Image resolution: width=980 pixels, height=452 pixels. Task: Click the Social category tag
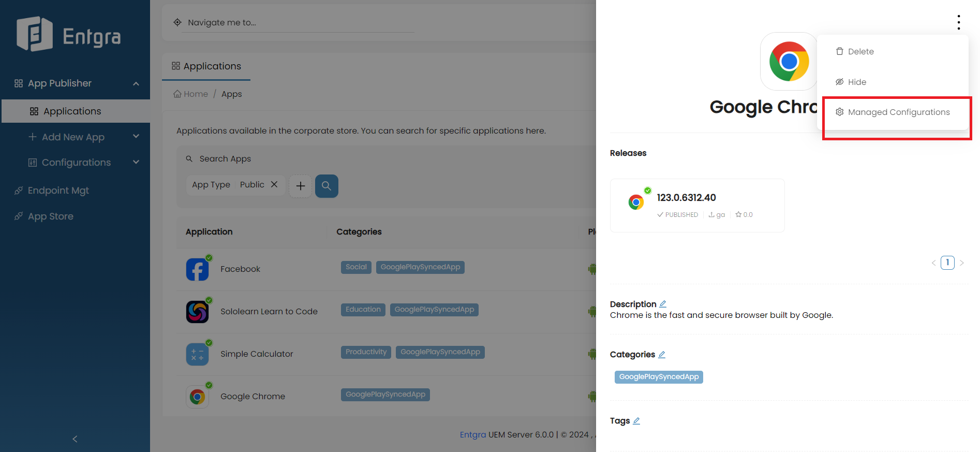tap(356, 267)
